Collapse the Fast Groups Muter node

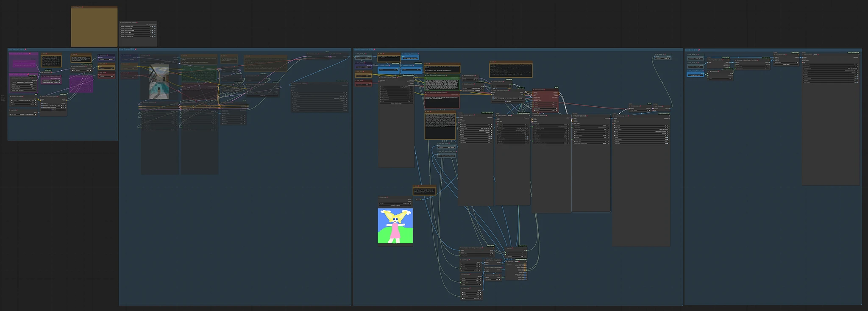pos(121,22)
